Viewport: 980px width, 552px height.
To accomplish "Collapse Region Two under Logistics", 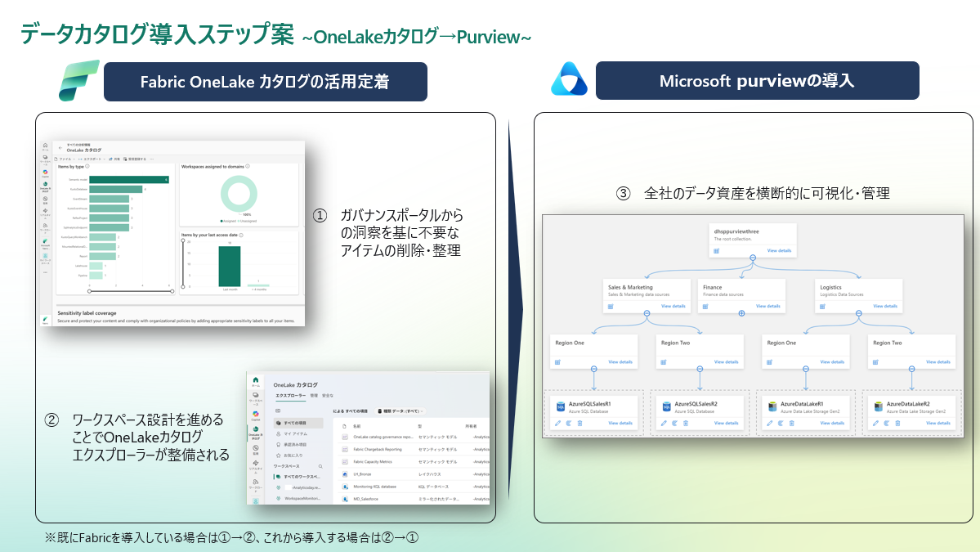I will click(912, 369).
